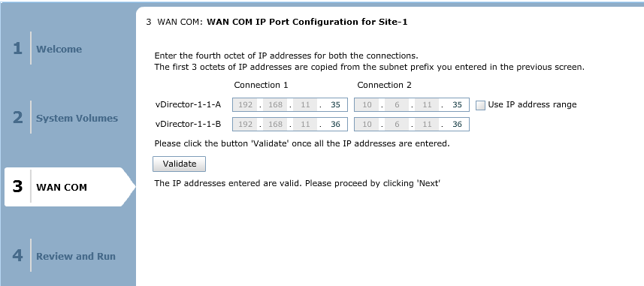The height and width of the screenshot is (286, 644).
Task: Go to the Welcome step
Action: (59, 49)
